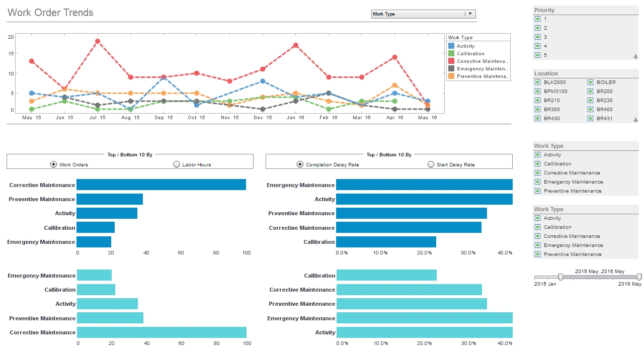Select the gray Emergency Maintenance legend marker
This screenshot has height=352, width=644.
[x=451, y=68]
